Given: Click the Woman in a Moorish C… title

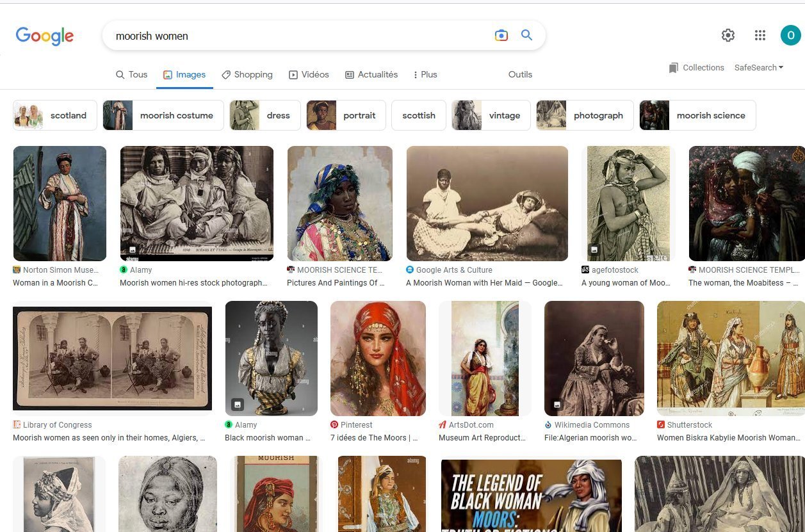Looking at the screenshot, I should (55, 283).
